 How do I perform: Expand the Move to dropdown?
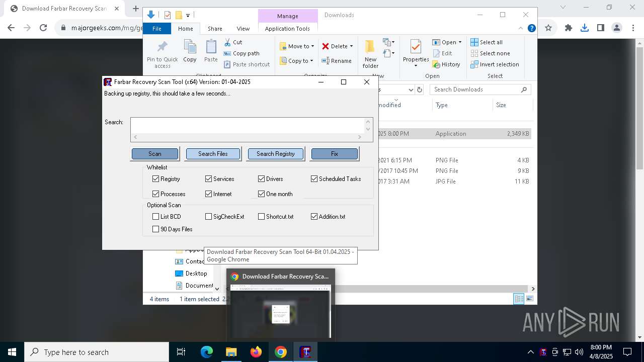312,46
